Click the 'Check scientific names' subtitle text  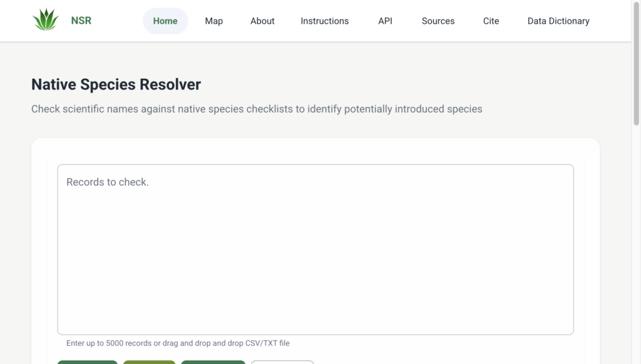coord(257,109)
